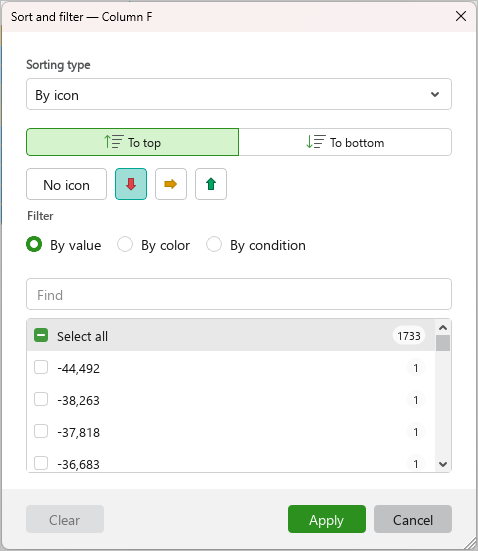Pick the green up arrow icon

[x=211, y=184]
